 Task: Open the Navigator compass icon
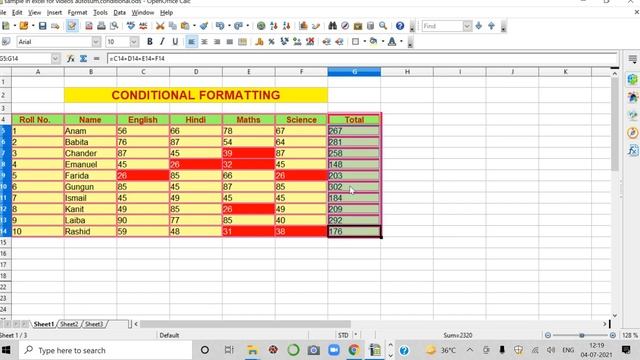(345, 26)
